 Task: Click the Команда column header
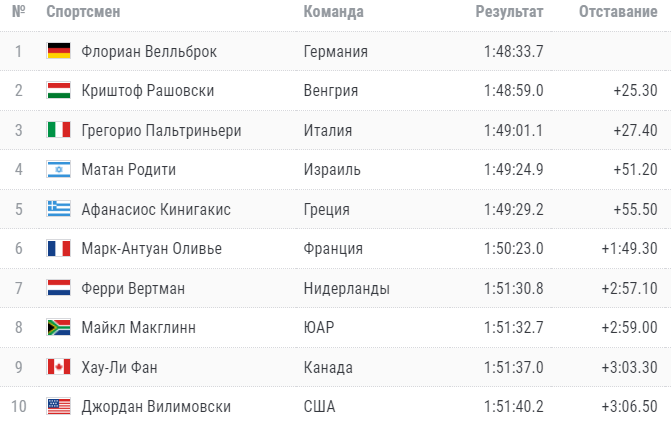coord(333,12)
